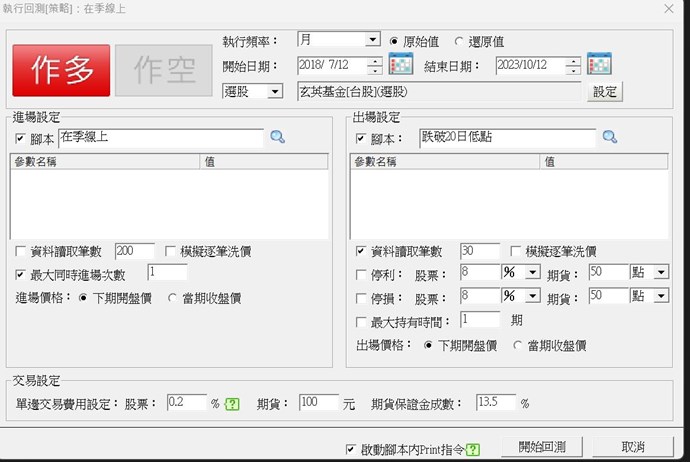Click start date spinner control
This screenshot has height=462, width=690.
tap(374, 66)
